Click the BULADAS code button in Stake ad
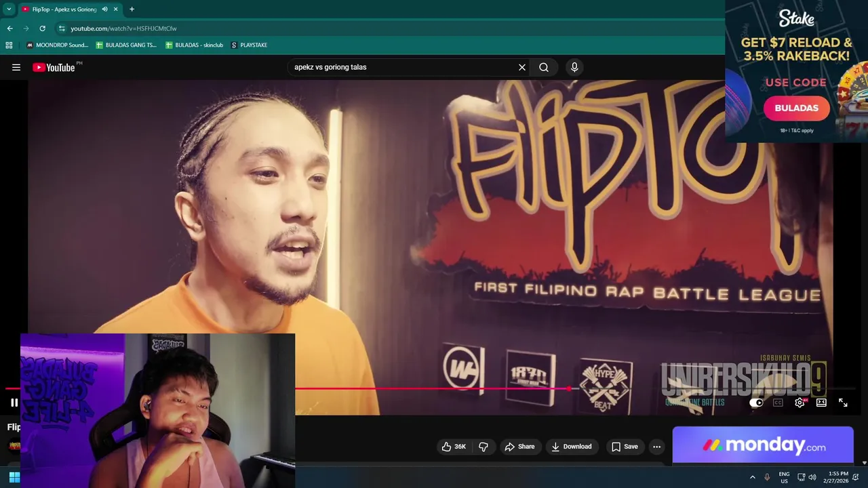The height and width of the screenshot is (488, 868). pos(797,108)
